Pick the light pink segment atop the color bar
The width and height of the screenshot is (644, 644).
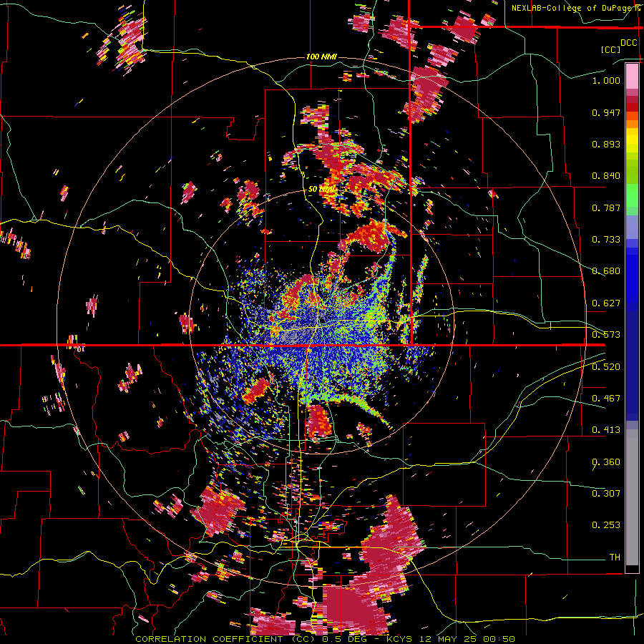(632, 76)
